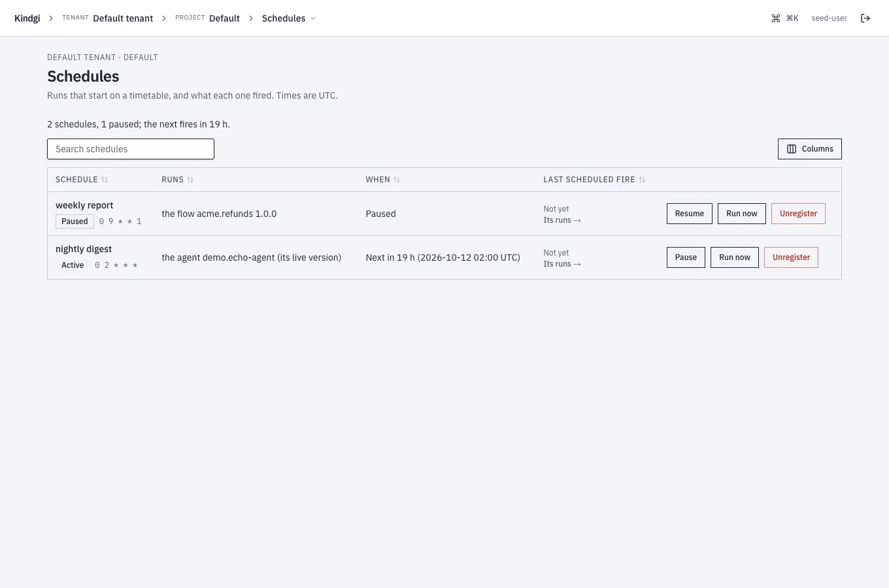Sort by the When column arrows
Viewport: 889px width, 588px height.
tap(397, 180)
